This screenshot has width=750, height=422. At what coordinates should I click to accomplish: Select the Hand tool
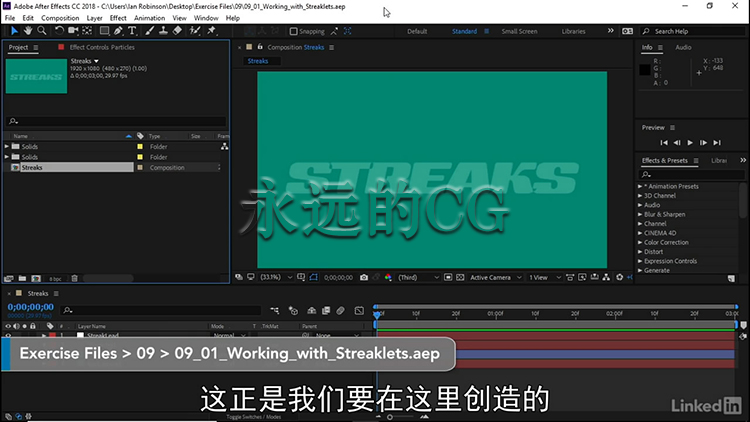click(28, 31)
